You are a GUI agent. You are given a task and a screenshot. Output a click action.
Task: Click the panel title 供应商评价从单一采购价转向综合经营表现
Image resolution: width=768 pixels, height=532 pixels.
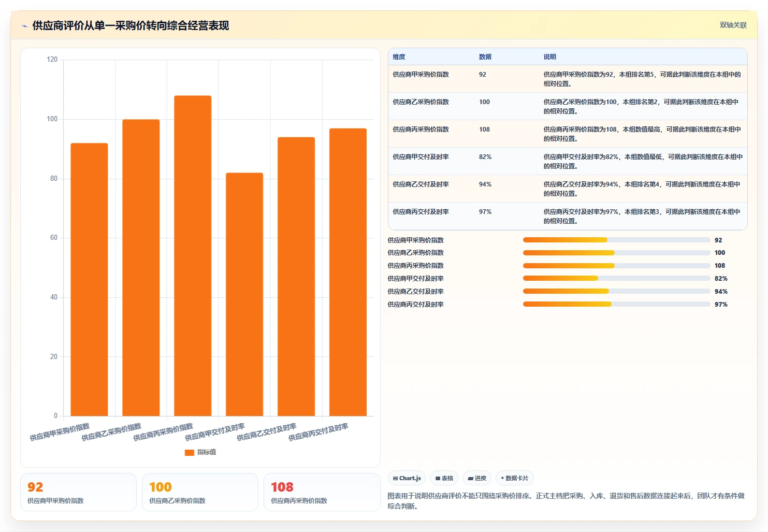point(131,26)
